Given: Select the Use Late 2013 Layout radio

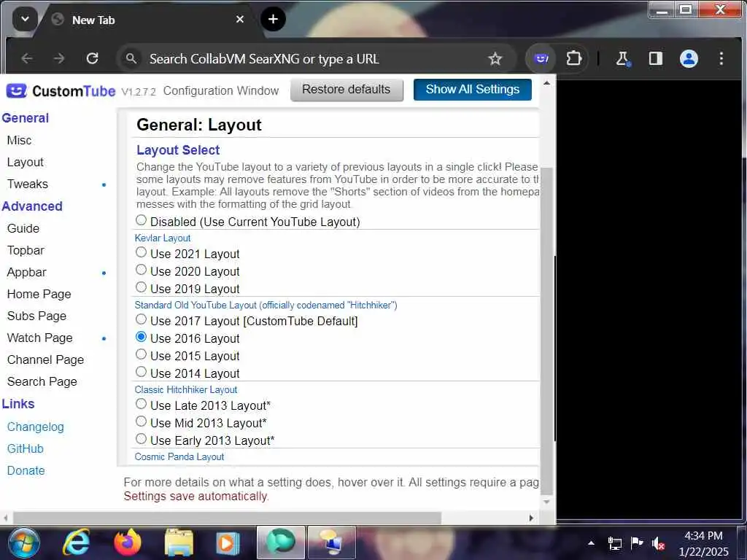Looking at the screenshot, I should pyautogui.click(x=141, y=404).
